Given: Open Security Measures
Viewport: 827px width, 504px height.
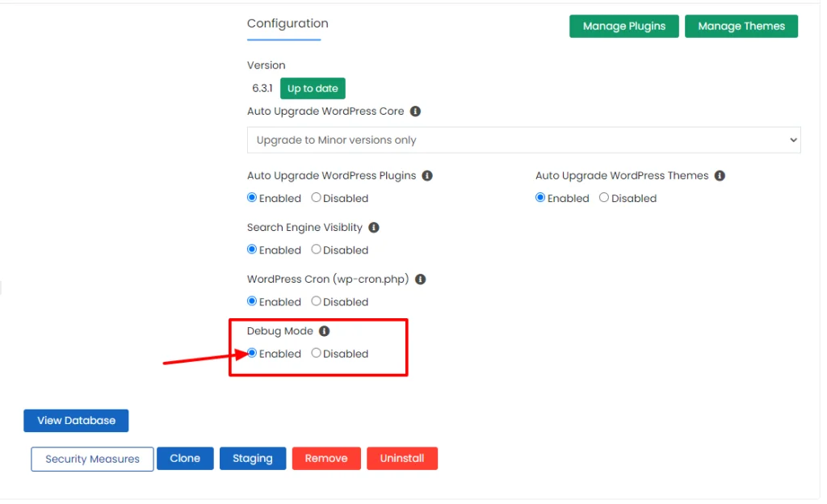Looking at the screenshot, I should pos(92,460).
